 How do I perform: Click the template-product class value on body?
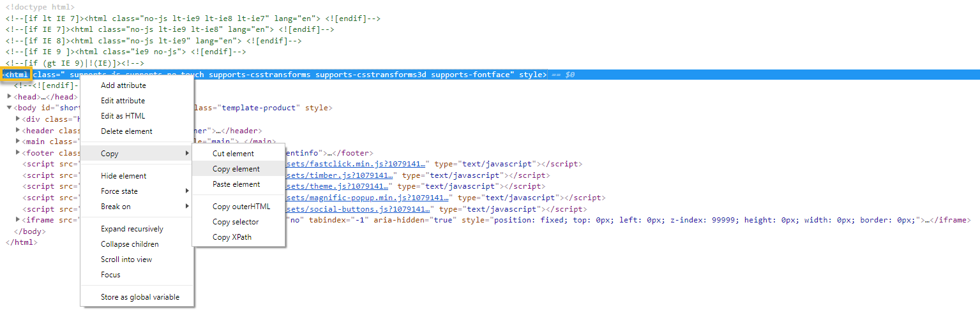259,108
